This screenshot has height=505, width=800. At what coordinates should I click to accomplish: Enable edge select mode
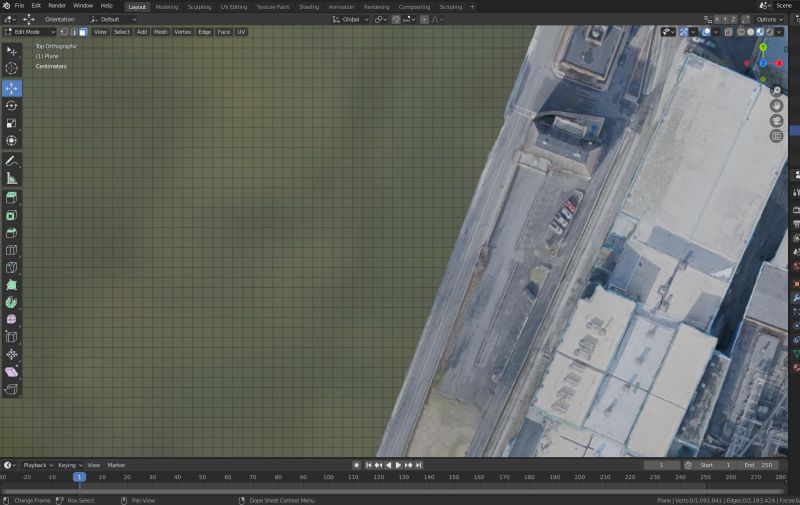coord(73,32)
